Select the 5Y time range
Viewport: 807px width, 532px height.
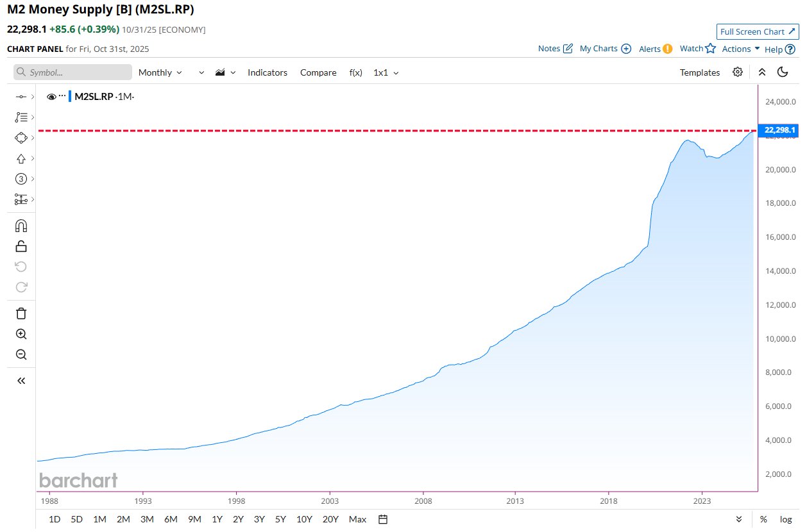[x=280, y=519]
